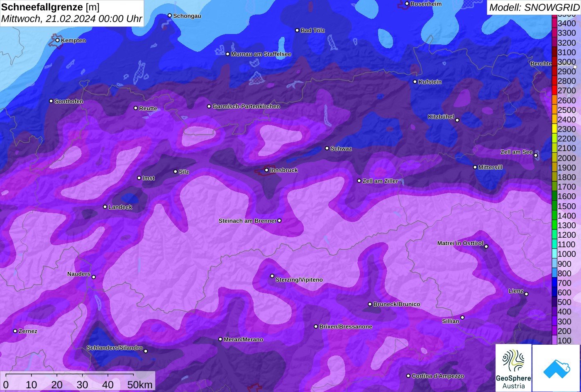This screenshot has height=392, width=581.
Task: Click the Modell: SNOWGRID label
Action: click(534, 7)
